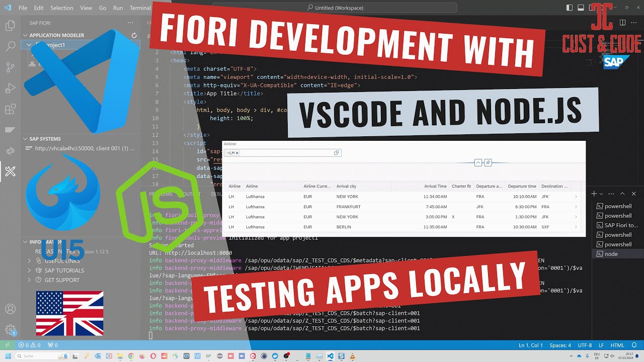
Task: Click the ports forwarded status indicator
Action: point(52,345)
